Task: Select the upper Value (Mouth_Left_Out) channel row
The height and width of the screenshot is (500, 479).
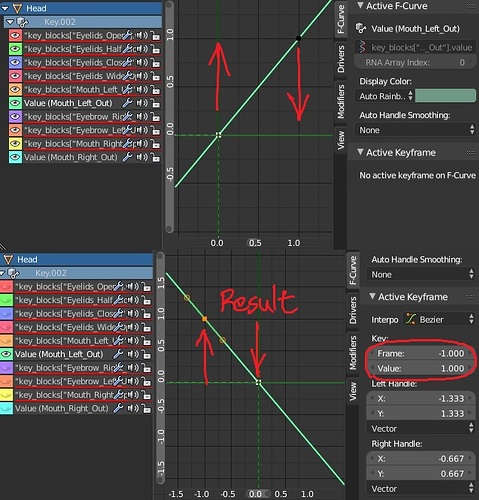Action: 85,103
